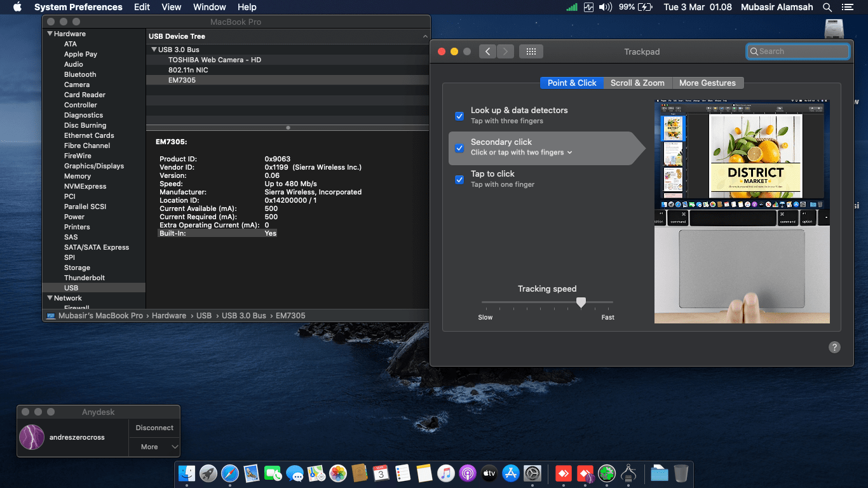Open More Gestures tab
This screenshot has width=868, height=488.
click(x=707, y=83)
